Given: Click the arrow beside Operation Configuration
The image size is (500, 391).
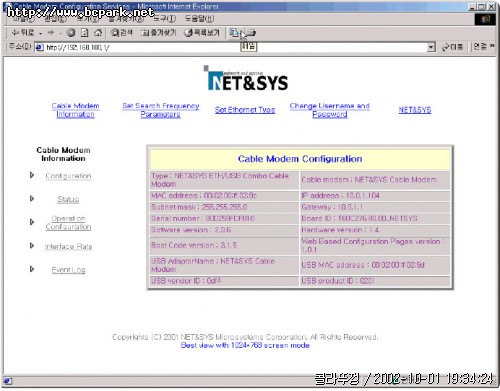Looking at the screenshot, I should coord(32,222).
